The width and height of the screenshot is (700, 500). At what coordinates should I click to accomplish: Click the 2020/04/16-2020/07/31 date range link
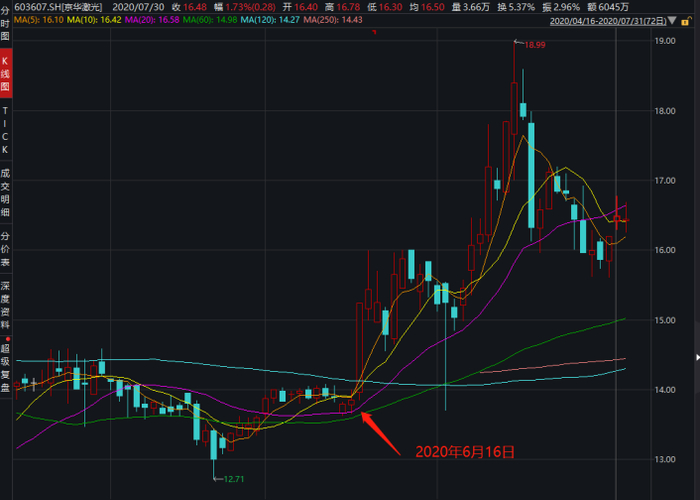(x=608, y=21)
